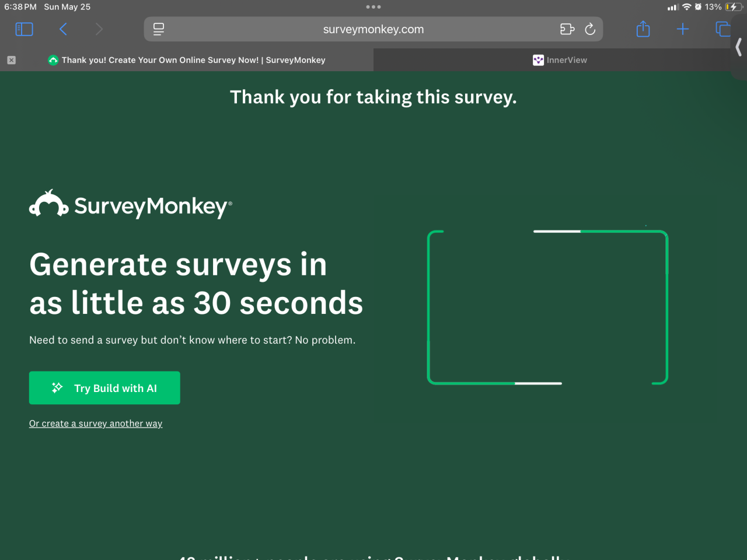Follow the 'Or create a survey another way' link
The height and width of the screenshot is (560, 747).
pos(96,423)
